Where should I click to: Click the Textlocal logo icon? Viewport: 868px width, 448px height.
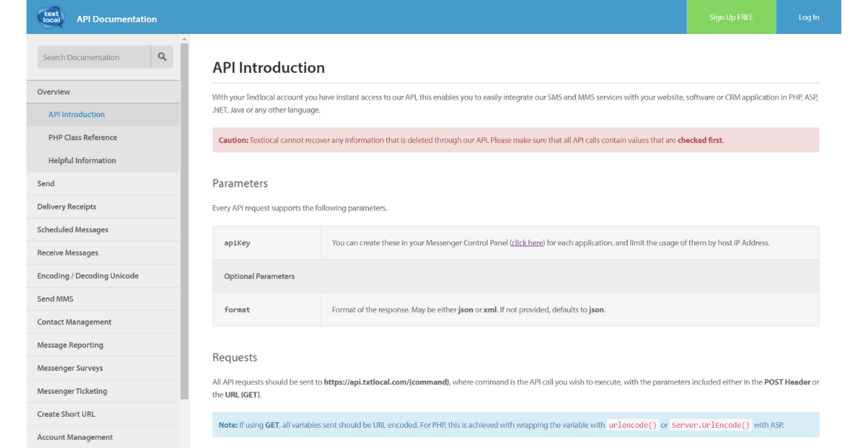pyautogui.click(x=51, y=17)
